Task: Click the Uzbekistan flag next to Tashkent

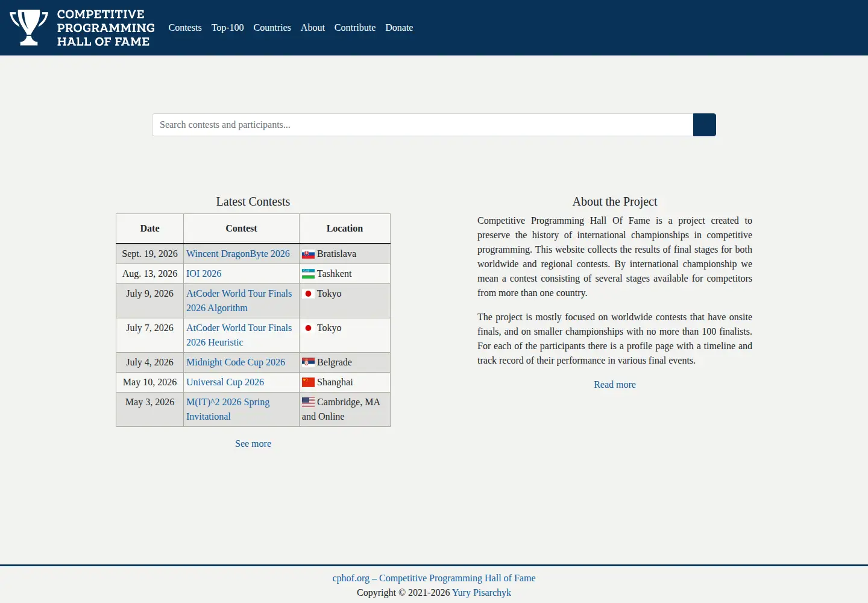Action: click(308, 274)
